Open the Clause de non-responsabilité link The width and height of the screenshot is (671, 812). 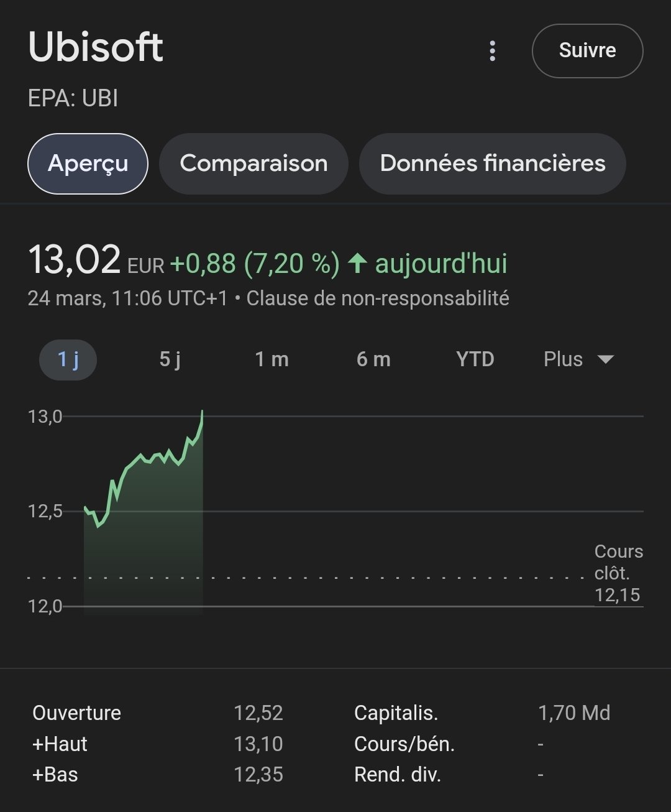pos(378,298)
